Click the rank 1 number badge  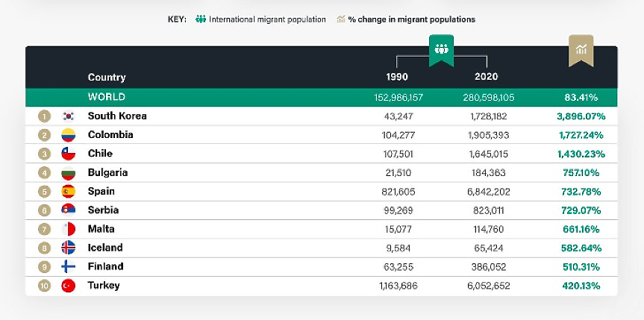pyautogui.click(x=44, y=116)
